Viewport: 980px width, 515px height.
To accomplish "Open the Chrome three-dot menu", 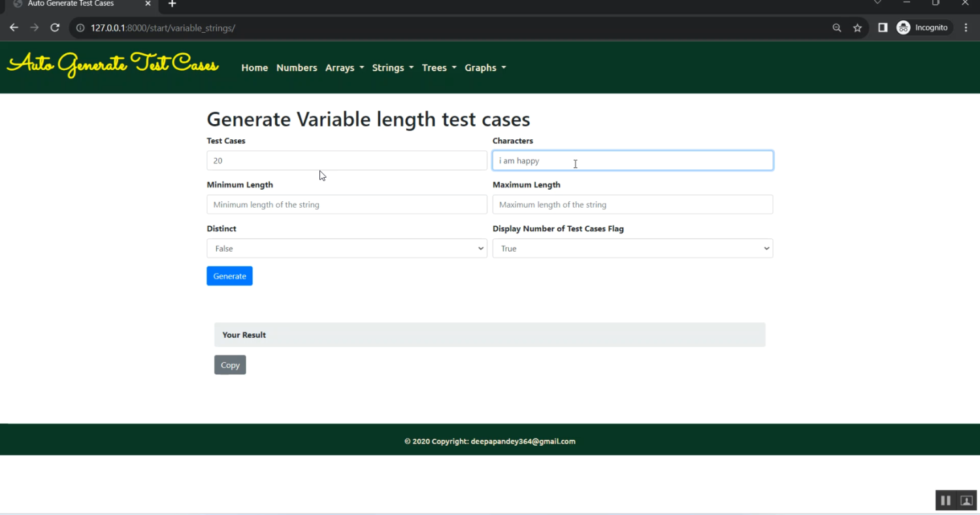I will (966, 27).
